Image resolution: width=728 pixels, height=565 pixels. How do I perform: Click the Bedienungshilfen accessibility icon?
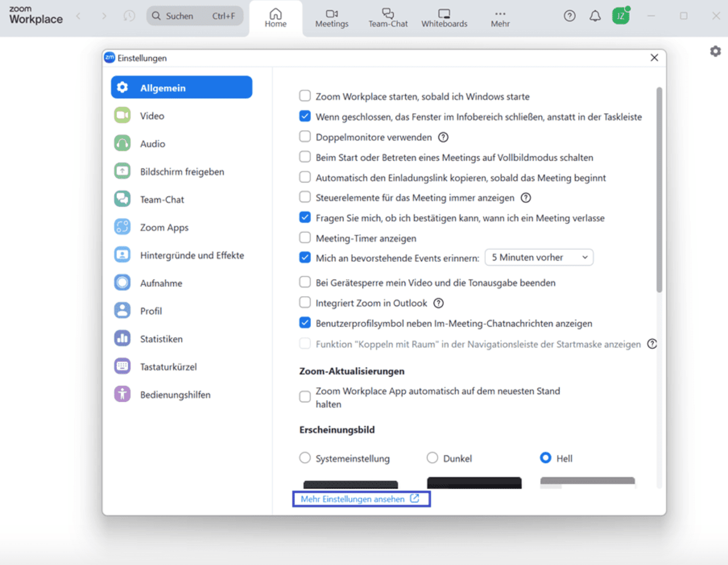[122, 395]
